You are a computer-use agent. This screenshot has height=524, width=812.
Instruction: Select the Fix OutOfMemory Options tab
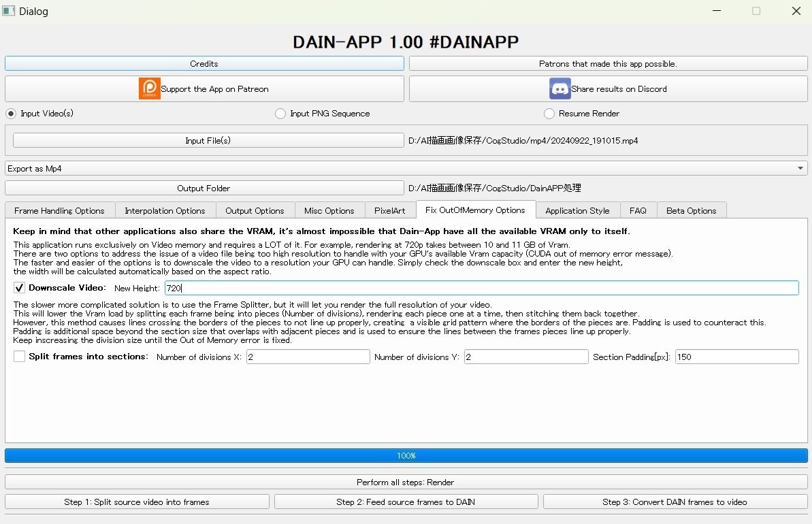[x=475, y=210]
